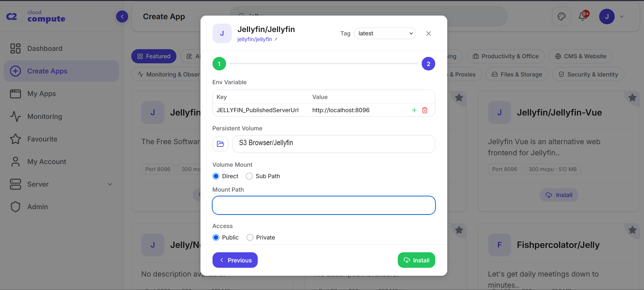The height and width of the screenshot is (290, 644).
Task: Select the Sub Path volume mount option
Action: (249, 176)
